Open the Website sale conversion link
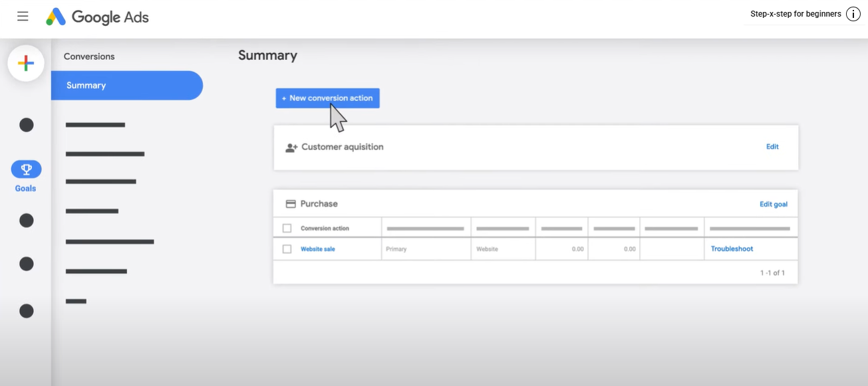Viewport: 868px width, 386px height. coord(318,249)
